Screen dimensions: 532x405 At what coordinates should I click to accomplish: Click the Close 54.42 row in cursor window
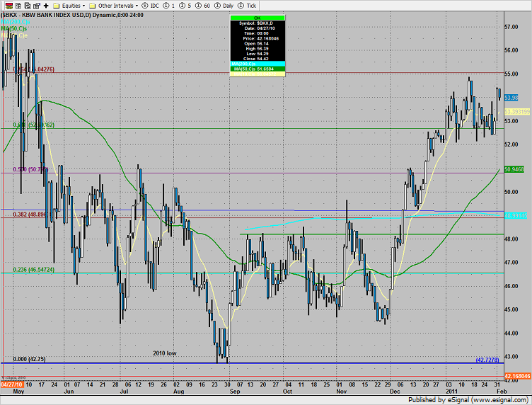(258, 59)
